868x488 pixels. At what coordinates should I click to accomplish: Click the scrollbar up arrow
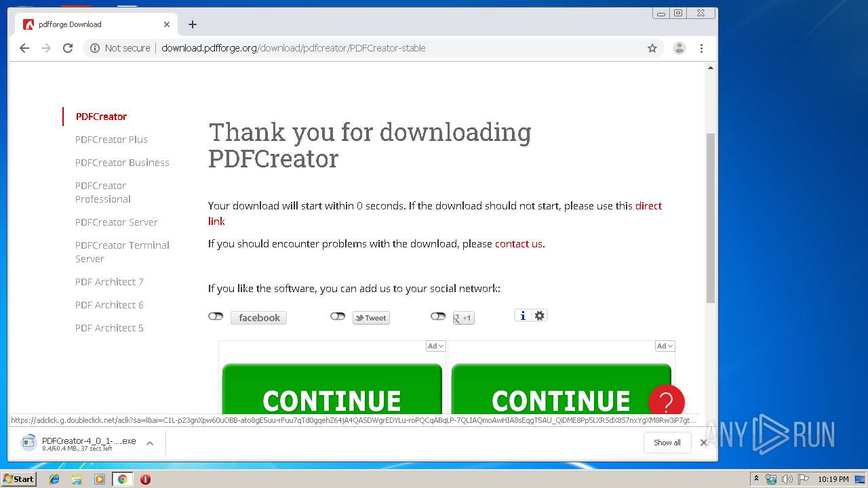pyautogui.click(x=711, y=68)
